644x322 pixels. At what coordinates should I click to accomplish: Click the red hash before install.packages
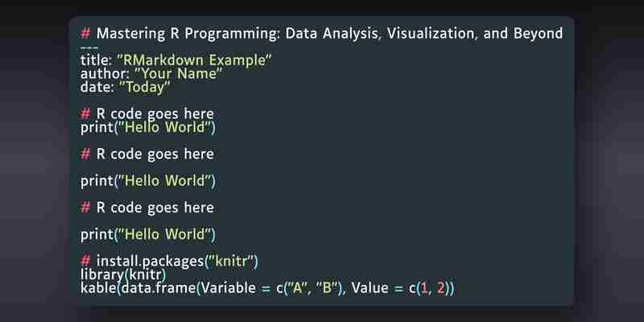[x=85, y=261]
